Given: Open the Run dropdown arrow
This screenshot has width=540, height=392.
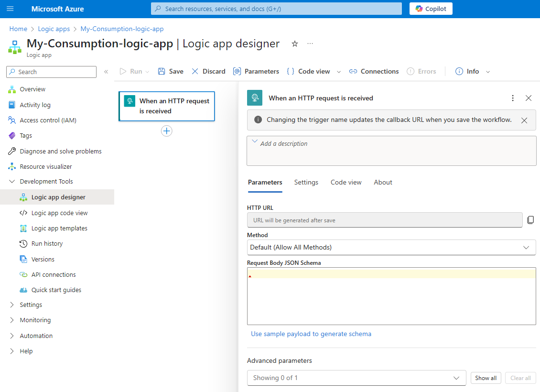Looking at the screenshot, I should [x=147, y=72].
